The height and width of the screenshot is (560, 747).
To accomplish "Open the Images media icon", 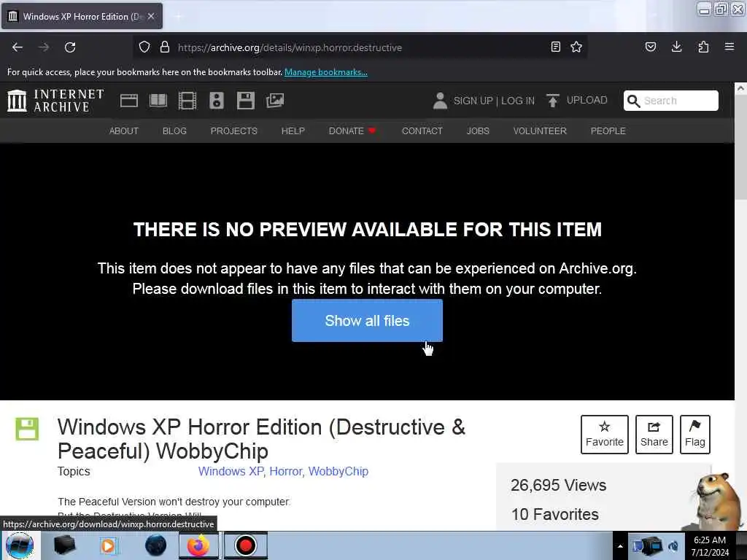I will (x=275, y=101).
